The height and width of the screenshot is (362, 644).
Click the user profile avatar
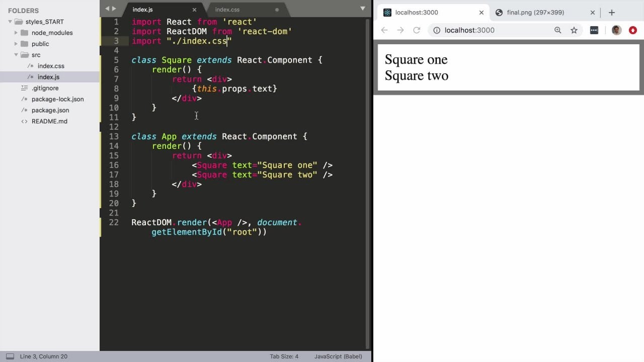coord(616,30)
